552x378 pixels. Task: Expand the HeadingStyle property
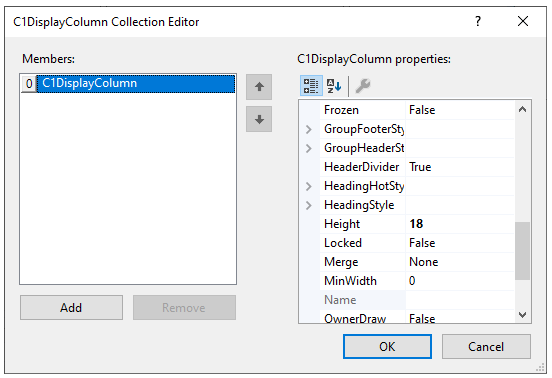click(x=309, y=205)
